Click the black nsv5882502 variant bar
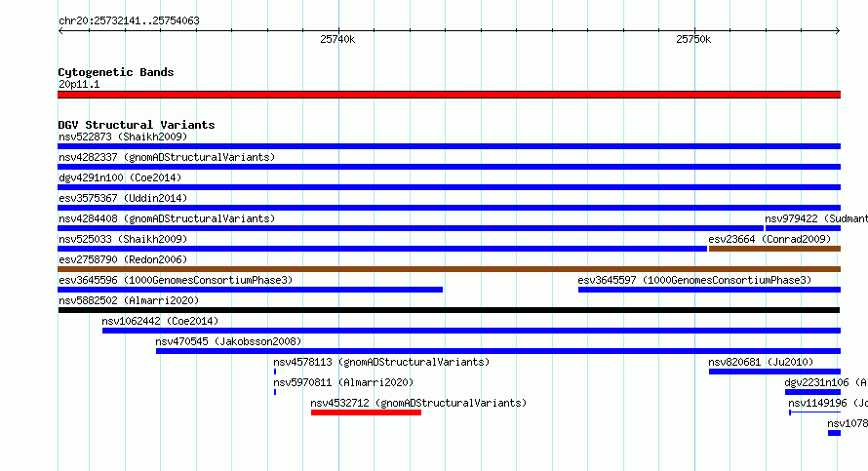This screenshot has height=471, width=868. 449,310
